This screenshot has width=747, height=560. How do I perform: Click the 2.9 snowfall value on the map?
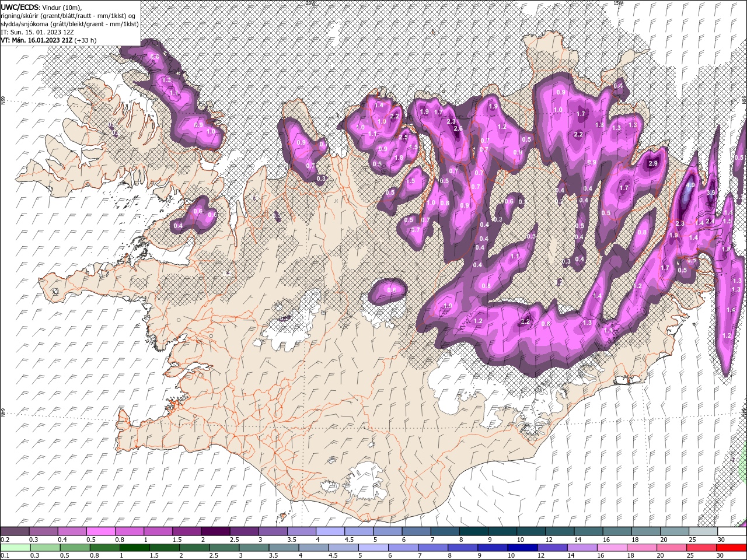pos(653,164)
